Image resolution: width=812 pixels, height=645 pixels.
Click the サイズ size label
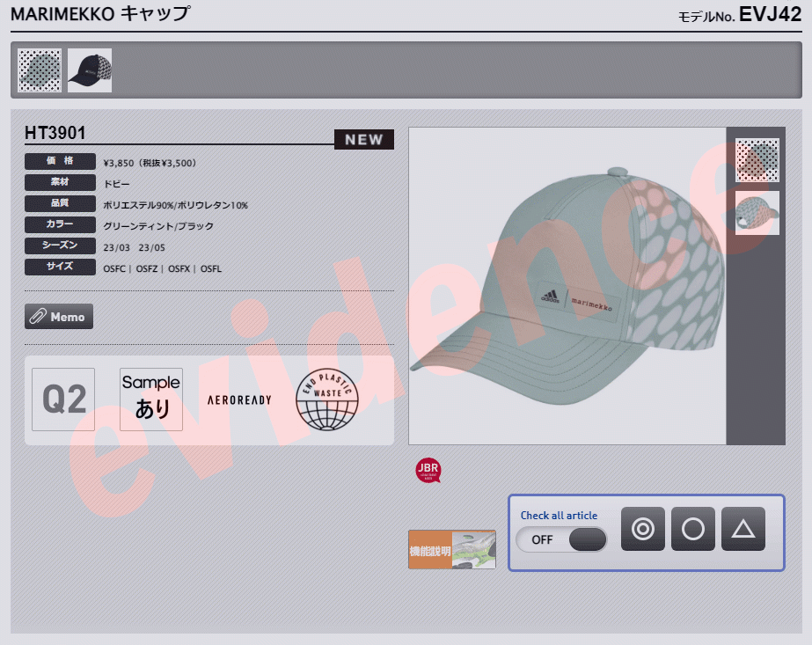pos(60,268)
